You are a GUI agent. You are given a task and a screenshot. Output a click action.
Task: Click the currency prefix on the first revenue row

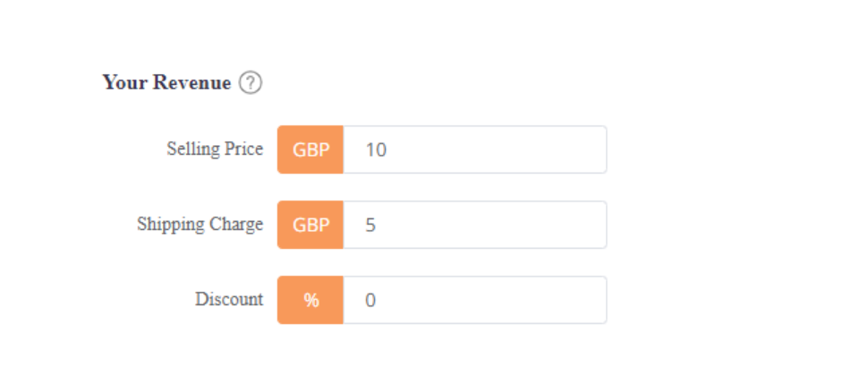[311, 150]
